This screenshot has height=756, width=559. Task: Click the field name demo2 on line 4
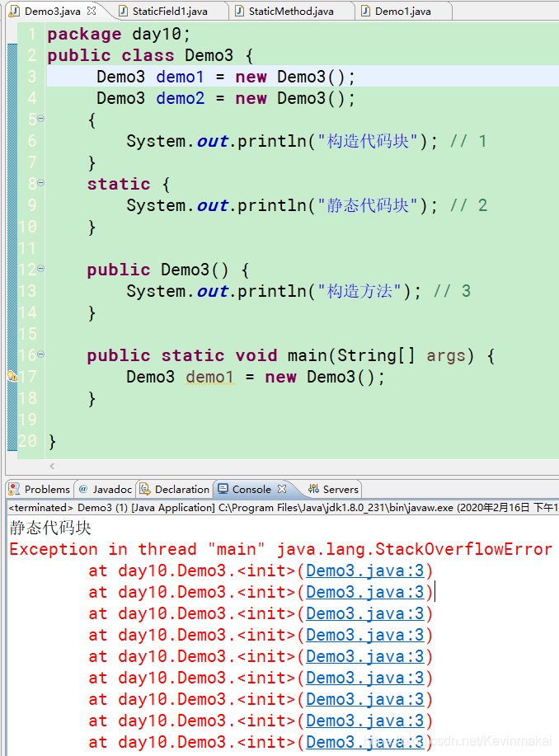point(181,98)
